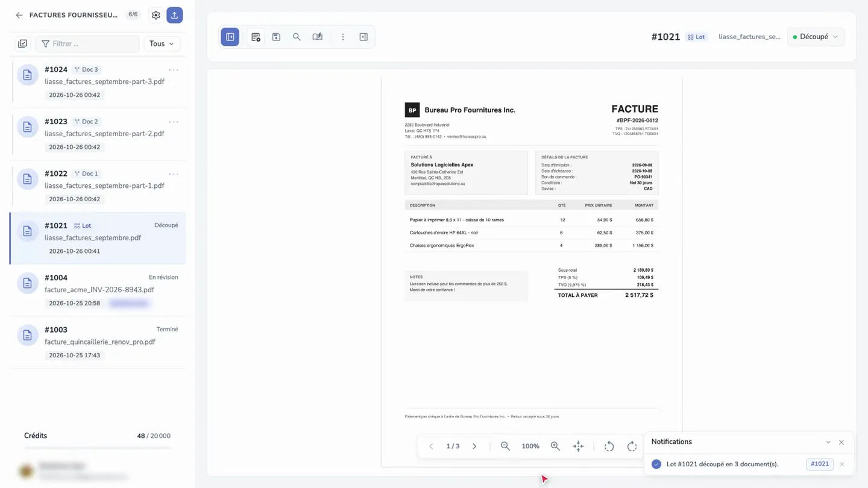This screenshot has height=488, width=868.
Task: Toggle the multi-select icon beside the filter
Action: [23, 43]
